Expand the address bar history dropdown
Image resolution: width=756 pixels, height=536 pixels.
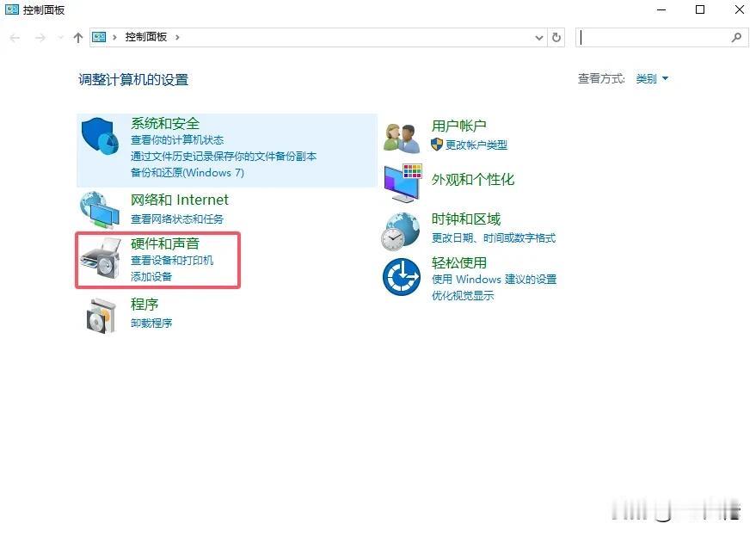pyautogui.click(x=539, y=38)
